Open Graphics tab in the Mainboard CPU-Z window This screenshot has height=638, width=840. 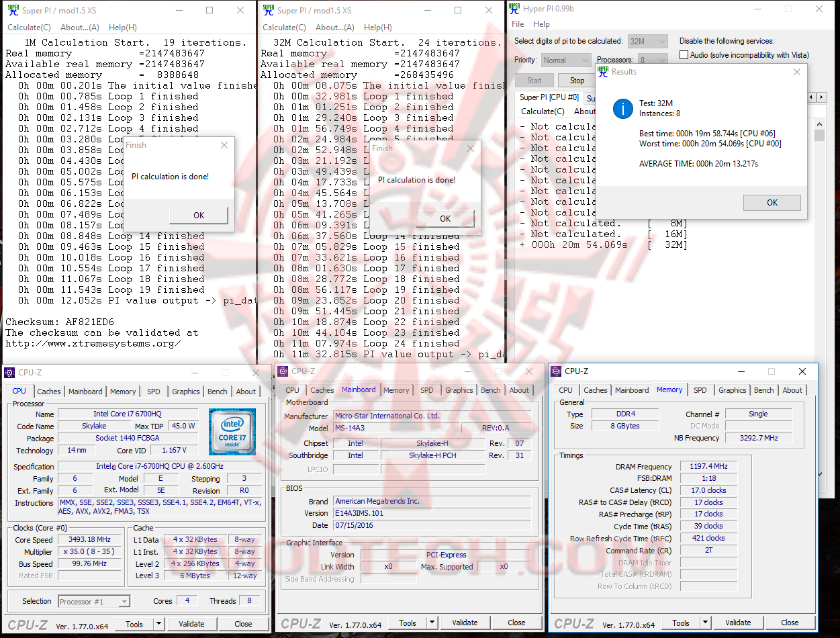pyautogui.click(x=459, y=390)
